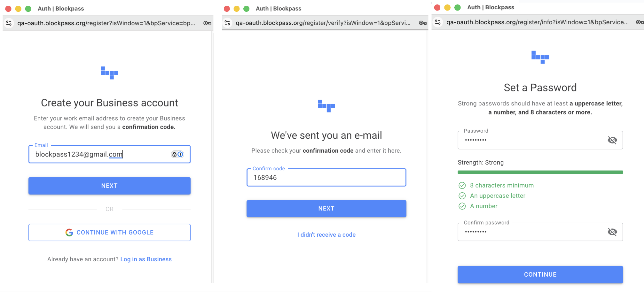This screenshot has height=292, width=644.
Task: Click Blockpass logo above Create your Business account
Action: coord(109,73)
